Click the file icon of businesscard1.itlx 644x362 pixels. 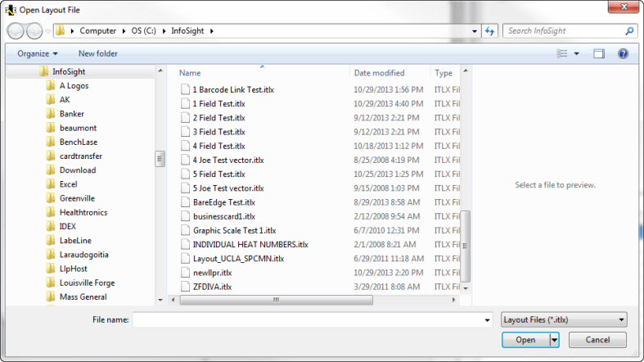[x=186, y=216]
